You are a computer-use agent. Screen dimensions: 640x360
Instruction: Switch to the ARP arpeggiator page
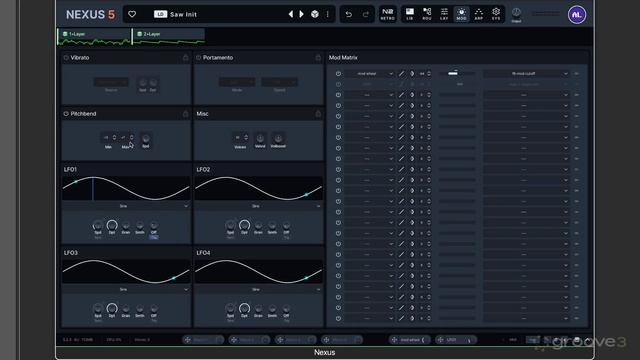pos(479,14)
